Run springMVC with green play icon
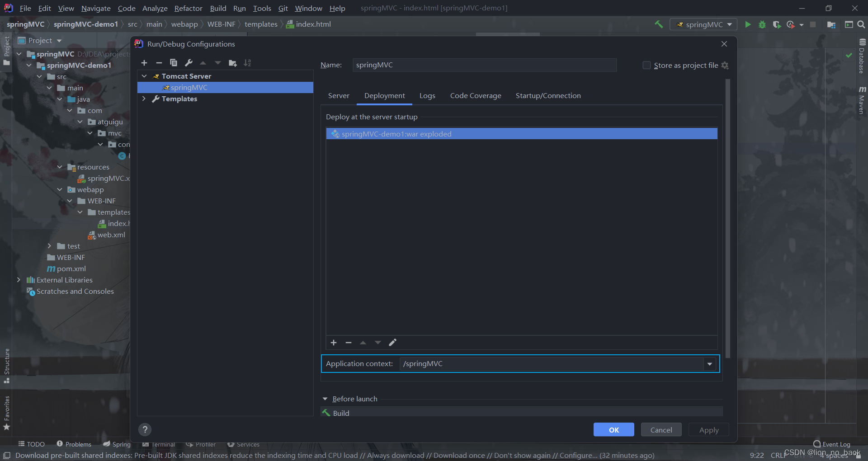Screen dimensions: 868x461 pyautogui.click(x=748, y=24)
